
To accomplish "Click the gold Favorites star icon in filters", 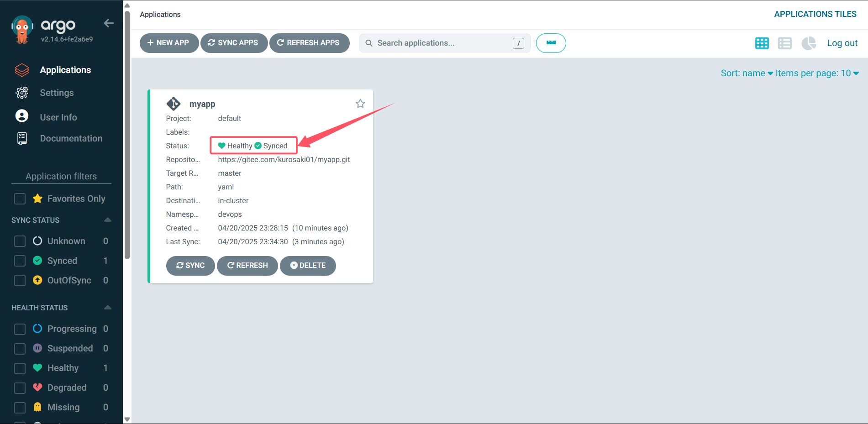I will [37, 199].
